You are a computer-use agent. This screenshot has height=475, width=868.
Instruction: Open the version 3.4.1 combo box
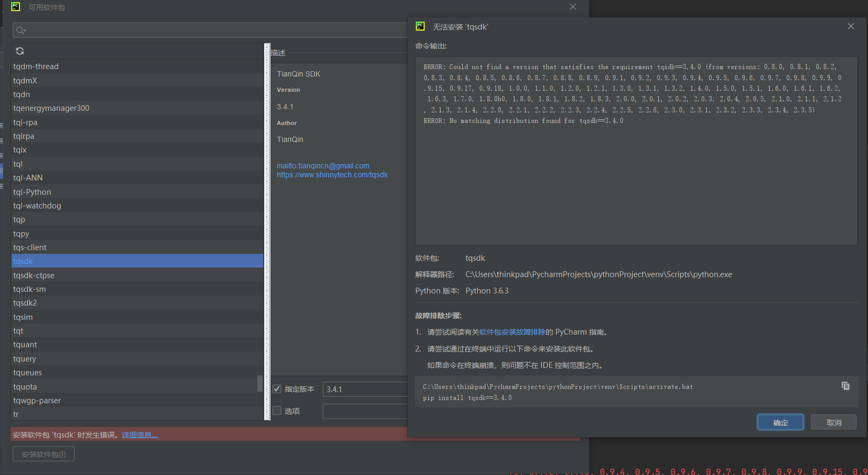(x=365, y=389)
